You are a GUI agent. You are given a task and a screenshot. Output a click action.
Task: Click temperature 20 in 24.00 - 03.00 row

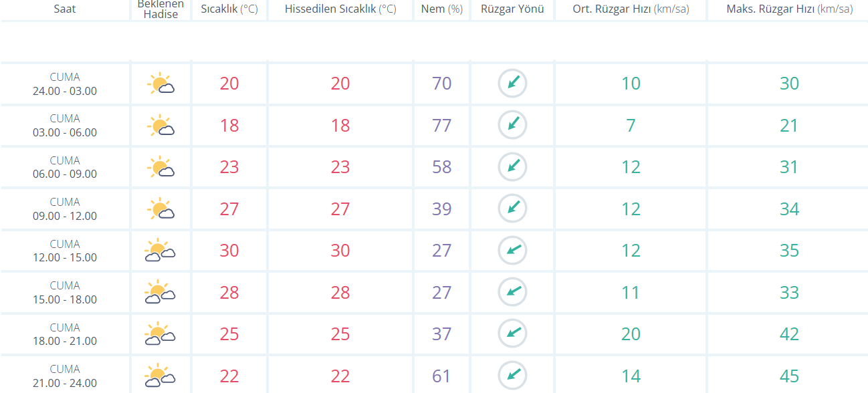point(229,84)
